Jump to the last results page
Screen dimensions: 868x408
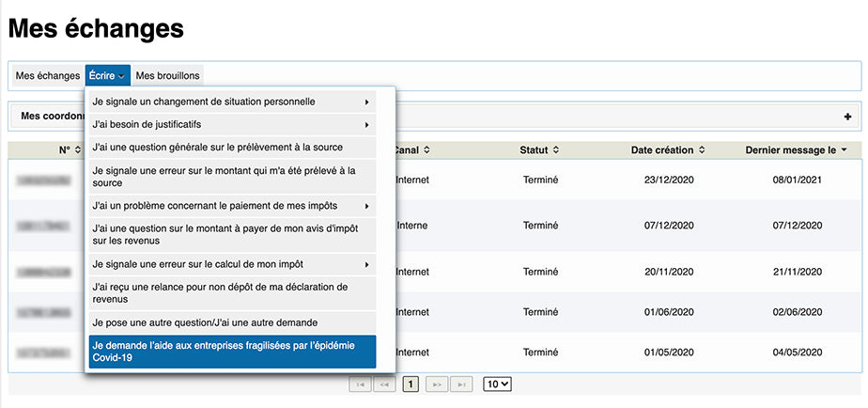pyautogui.click(x=460, y=384)
